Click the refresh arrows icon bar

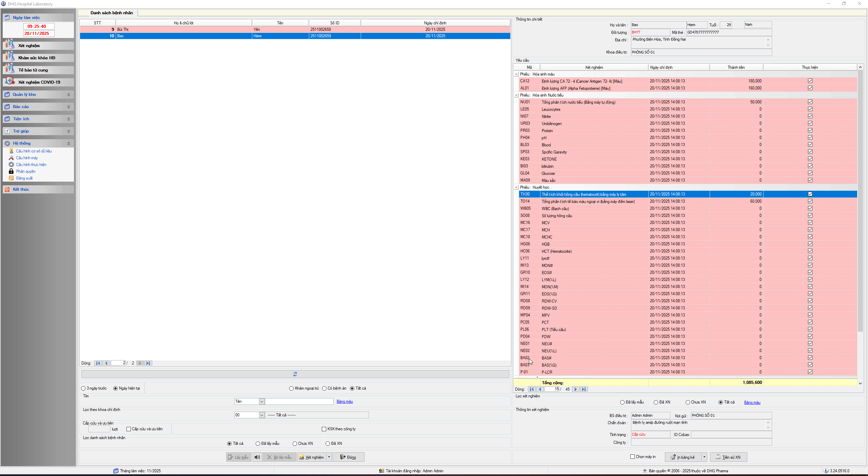295,374
